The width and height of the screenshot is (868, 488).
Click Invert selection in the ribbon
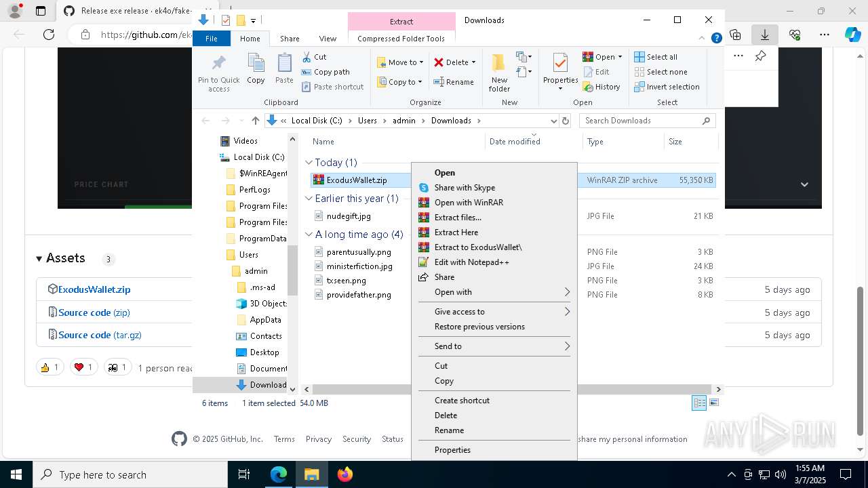pos(667,87)
